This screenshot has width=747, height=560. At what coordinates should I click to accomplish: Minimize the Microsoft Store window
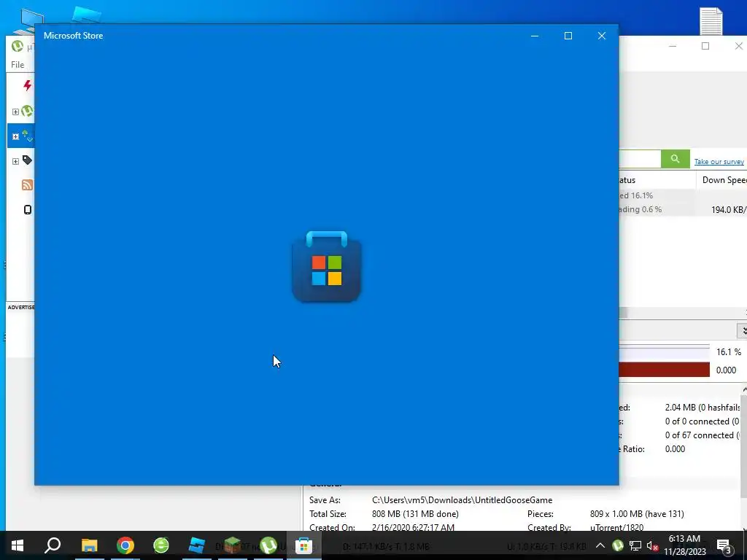coord(535,36)
